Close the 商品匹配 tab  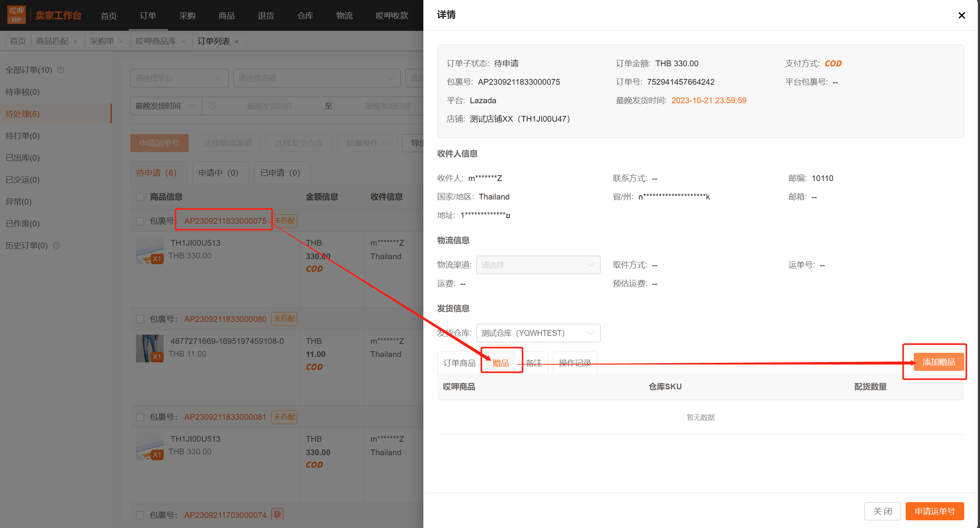tap(76, 42)
